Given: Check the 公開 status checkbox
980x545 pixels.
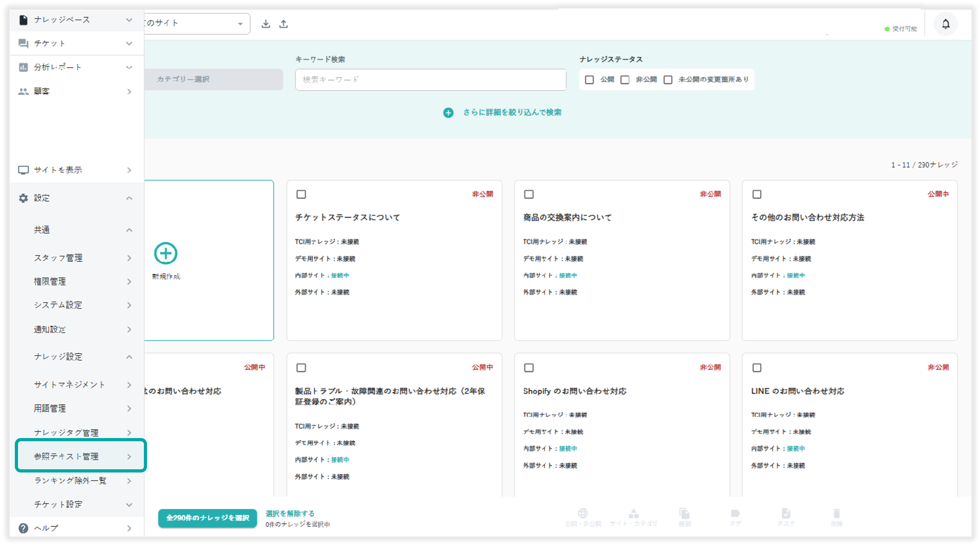Looking at the screenshot, I should pos(589,80).
